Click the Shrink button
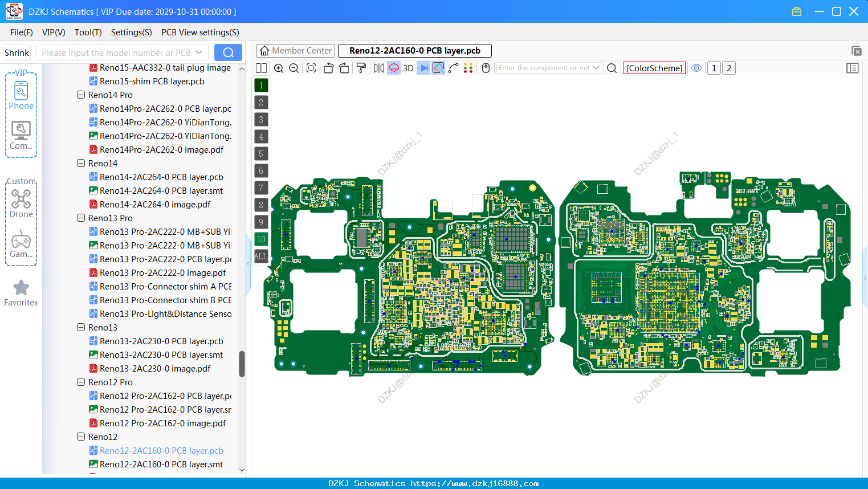 click(17, 52)
